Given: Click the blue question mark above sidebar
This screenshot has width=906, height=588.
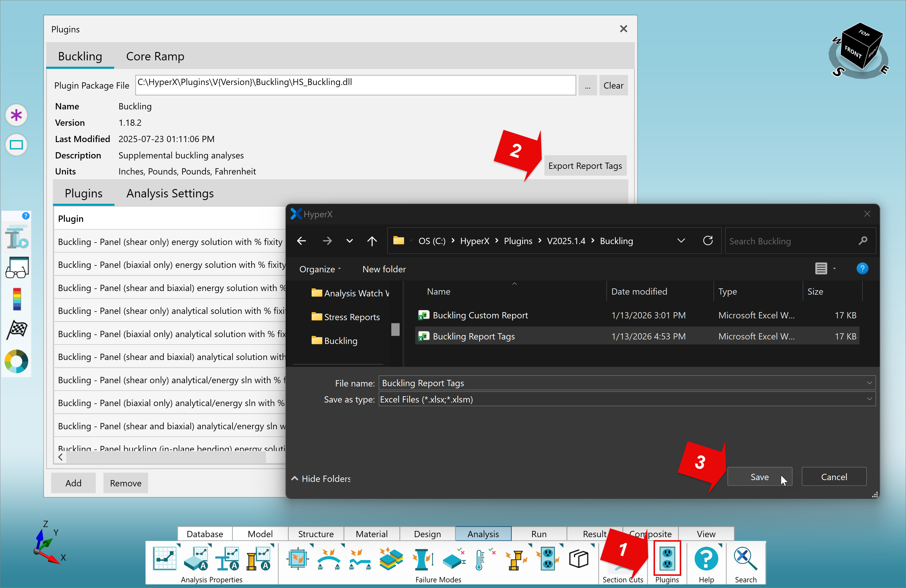Looking at the screenshot, I should [x=26, y=216].
